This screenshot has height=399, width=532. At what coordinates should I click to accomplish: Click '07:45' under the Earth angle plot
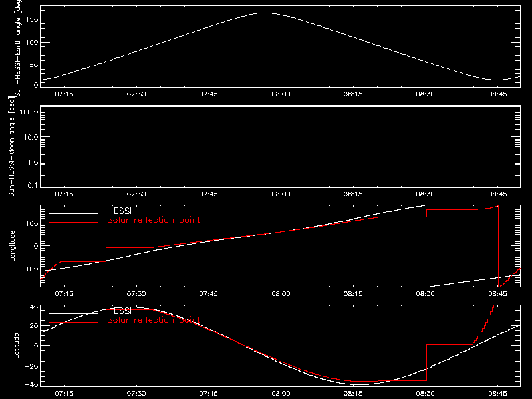[208, 94]
